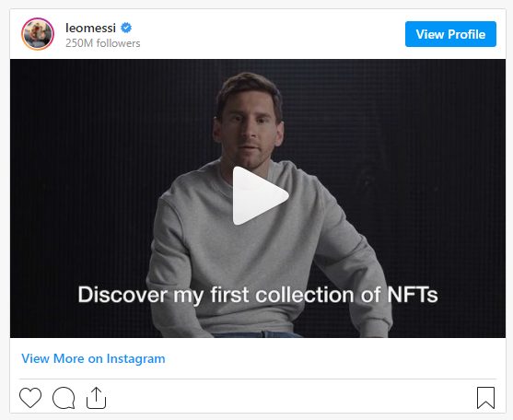Click the NFT collection subtitle text in the video
Screen dimensions: 513x420
[x=258, y=295]
